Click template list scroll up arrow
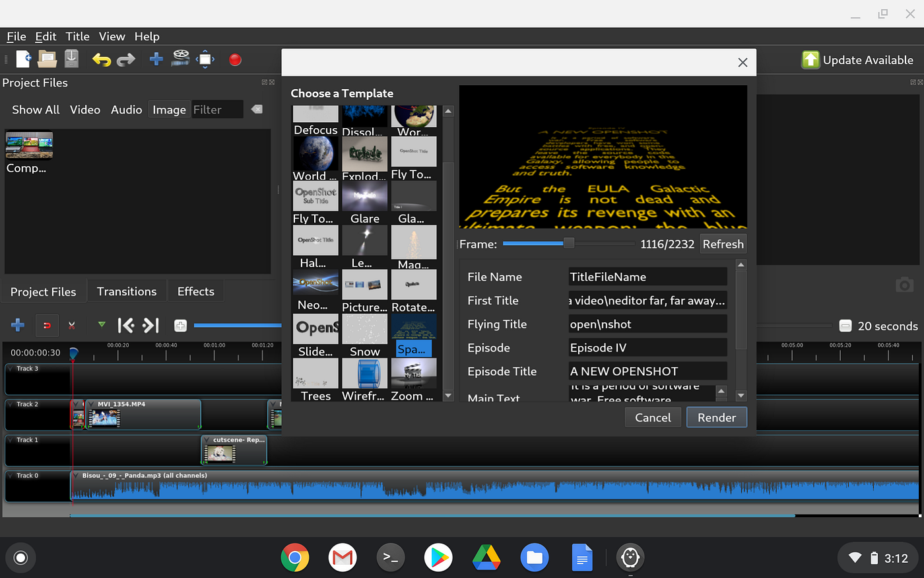Screen dimensions: 924x578 [448, 111]
